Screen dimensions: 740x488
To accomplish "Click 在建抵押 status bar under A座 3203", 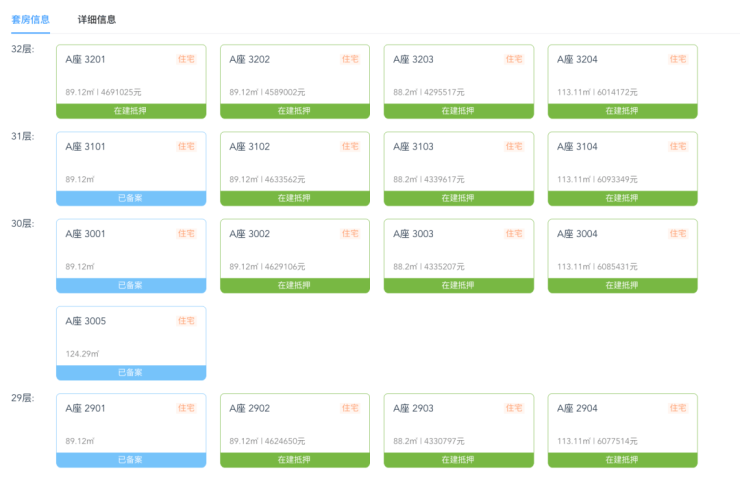I will tap(458, 111).
